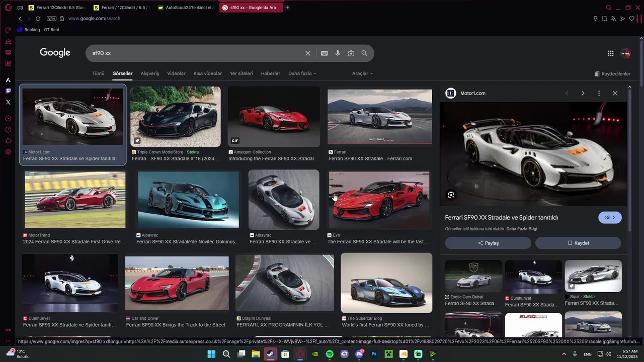Open Windows Start menu
Viewport: 644px width, 362px height.
(x=211, y=354)
